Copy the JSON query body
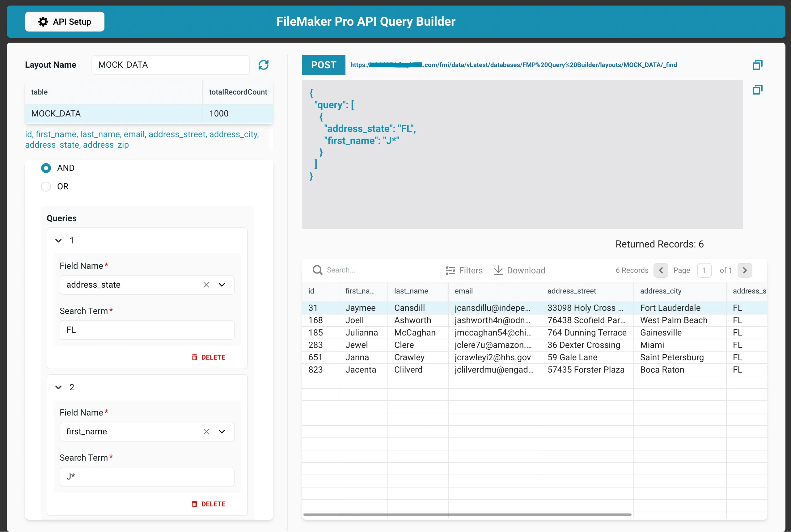The height and width of the screenshot is (532, 791). [x=757, y=90]
